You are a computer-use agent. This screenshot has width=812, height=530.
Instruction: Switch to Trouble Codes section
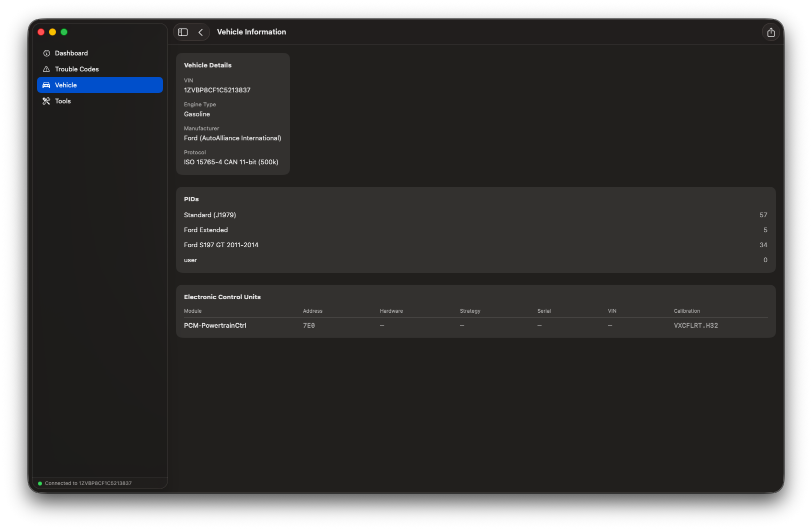[x=100, y=69]
